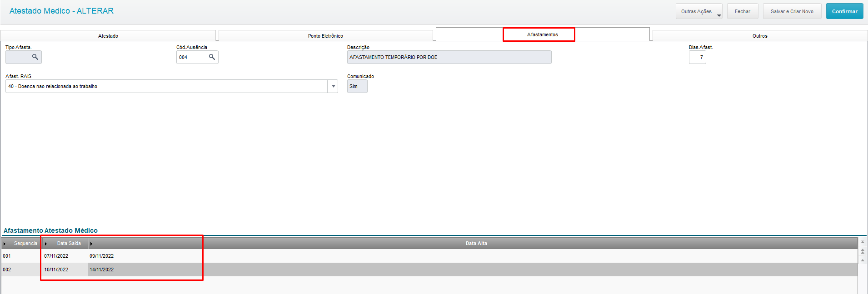This screenshot has width=868, height=294.
Task: Click sort arrow on Sequencia column
Action: click(5, 244)
